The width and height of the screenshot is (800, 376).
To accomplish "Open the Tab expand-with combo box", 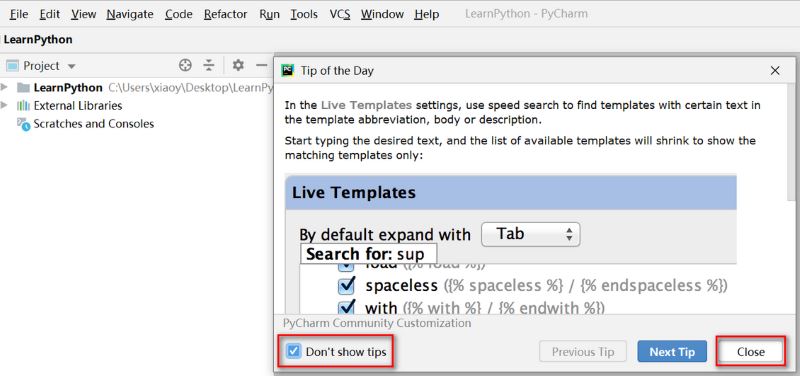I will pos(531,234).
